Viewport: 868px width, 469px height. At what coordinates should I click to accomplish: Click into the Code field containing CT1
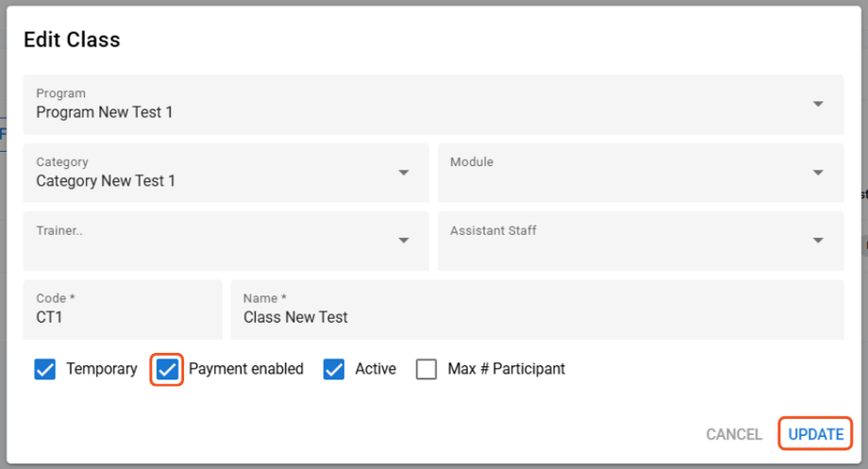point(123,316)
